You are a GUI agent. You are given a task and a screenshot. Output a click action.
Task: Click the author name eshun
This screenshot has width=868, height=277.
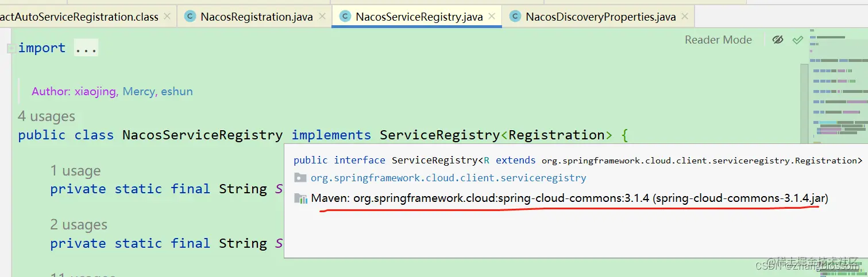(177, 91)
